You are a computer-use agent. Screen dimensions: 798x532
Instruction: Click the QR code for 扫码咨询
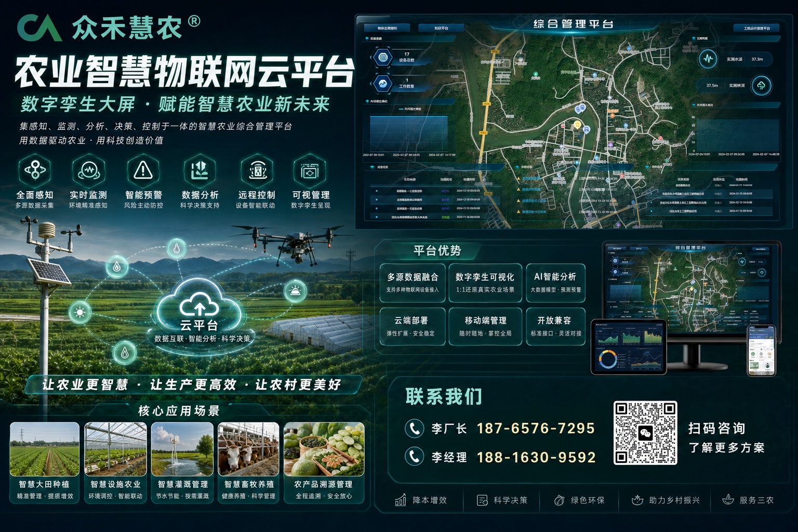(x=645, y=433)
